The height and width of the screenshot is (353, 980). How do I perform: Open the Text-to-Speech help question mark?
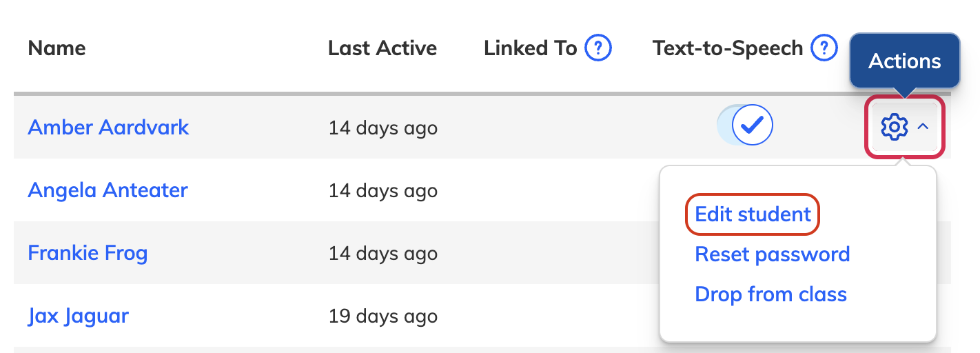tap(824, 48)
